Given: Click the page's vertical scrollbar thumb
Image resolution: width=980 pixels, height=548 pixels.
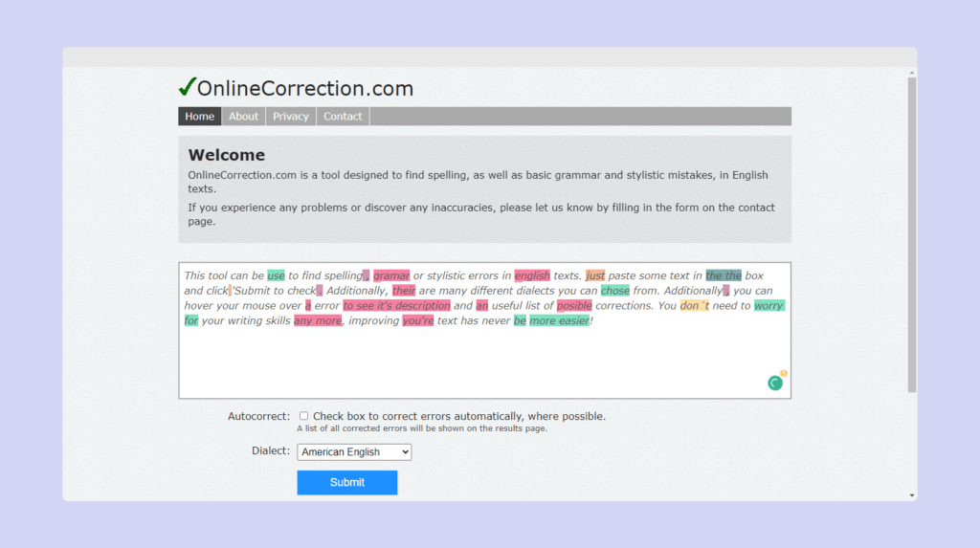Looking at the screenshot, I should [912, 234].
